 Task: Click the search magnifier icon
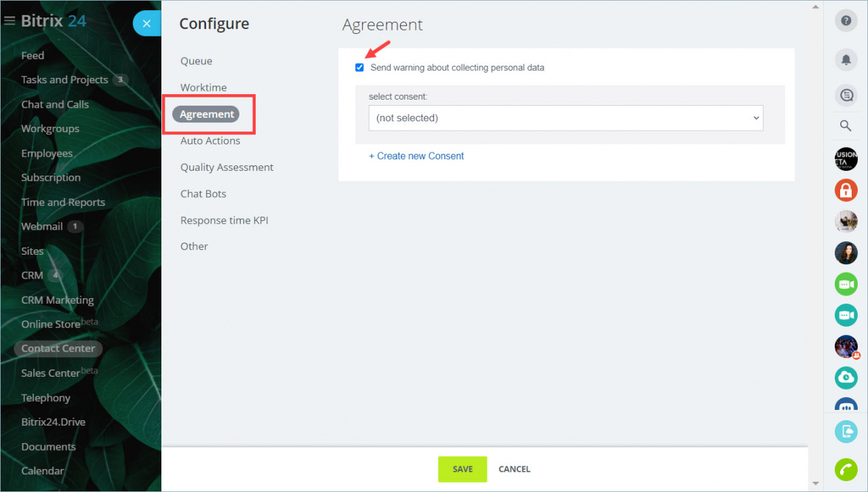[846, 125]
